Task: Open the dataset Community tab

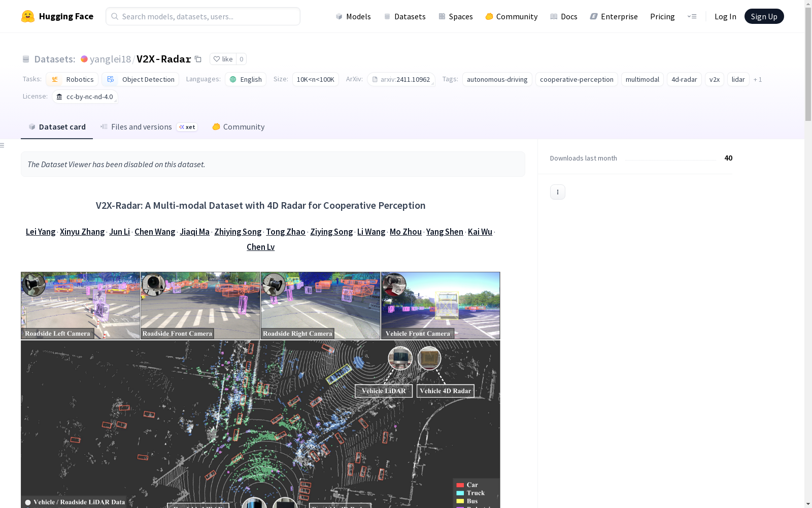Action: coord(239,127)
